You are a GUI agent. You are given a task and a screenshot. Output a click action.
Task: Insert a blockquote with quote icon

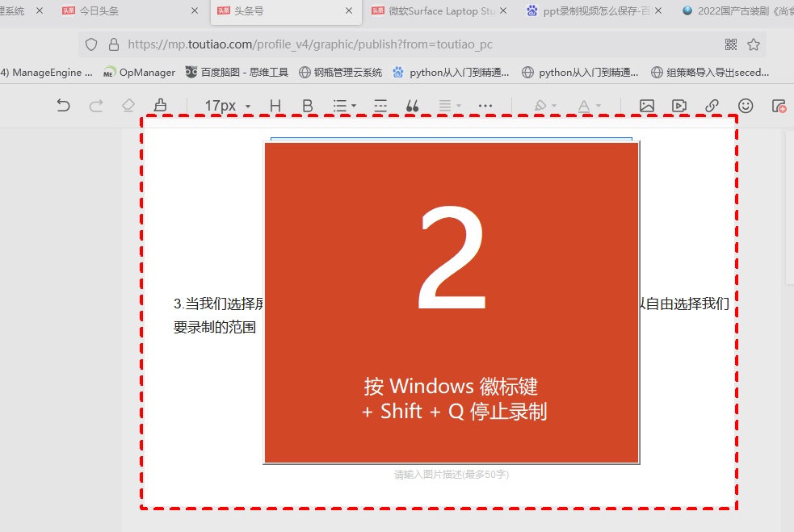[412, 106]
